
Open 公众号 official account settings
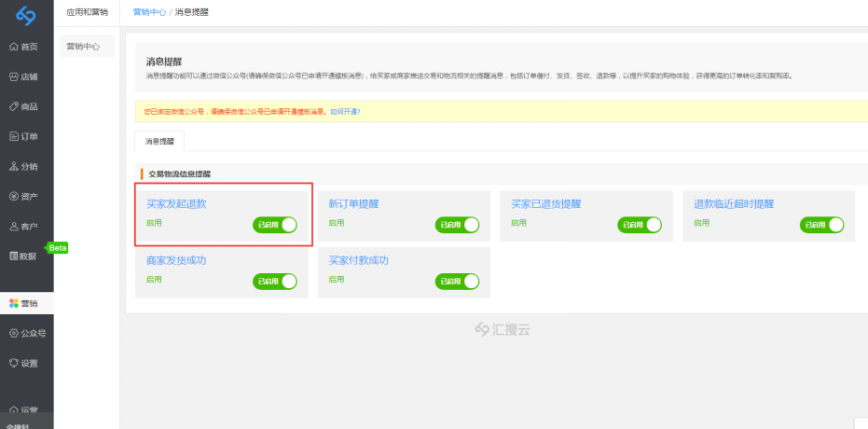point(14,333)
